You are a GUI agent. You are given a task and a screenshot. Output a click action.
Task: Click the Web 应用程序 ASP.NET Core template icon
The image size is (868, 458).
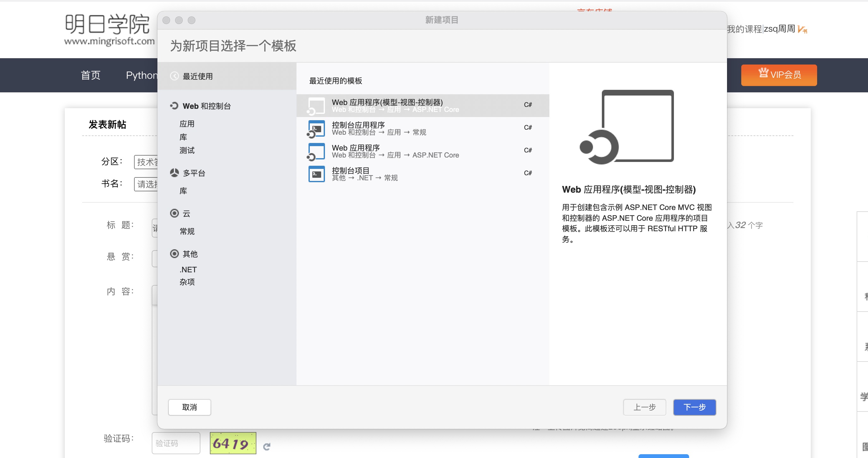(x=316, y=152)
